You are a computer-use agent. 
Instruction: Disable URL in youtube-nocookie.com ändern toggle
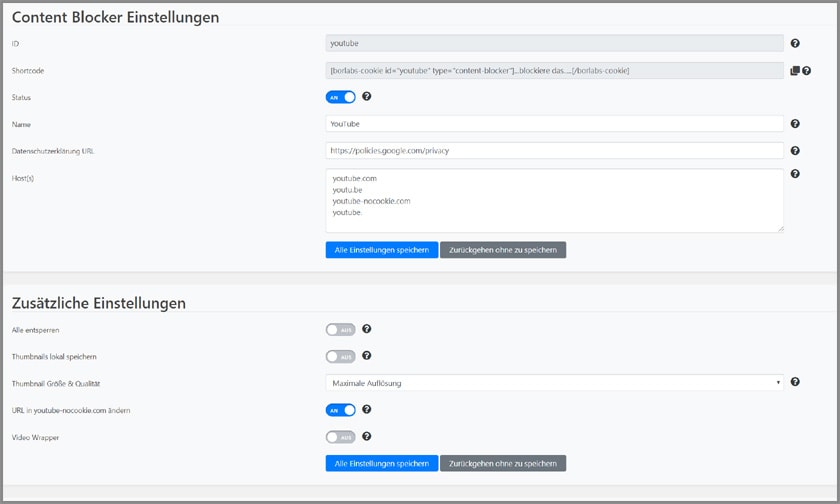(x=340, y=410)
